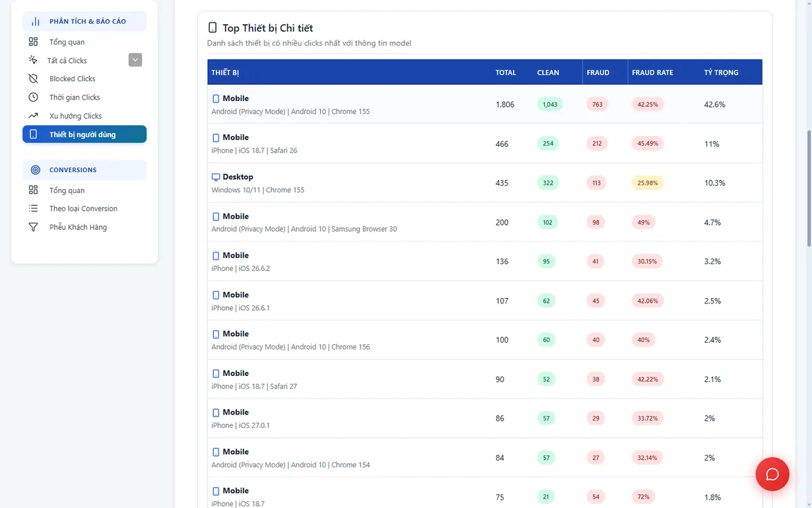The height and width of the screenshot is (508, 812).
Task: Click the desktop monitor icon in the Windows row
Action: click(216, 177)
